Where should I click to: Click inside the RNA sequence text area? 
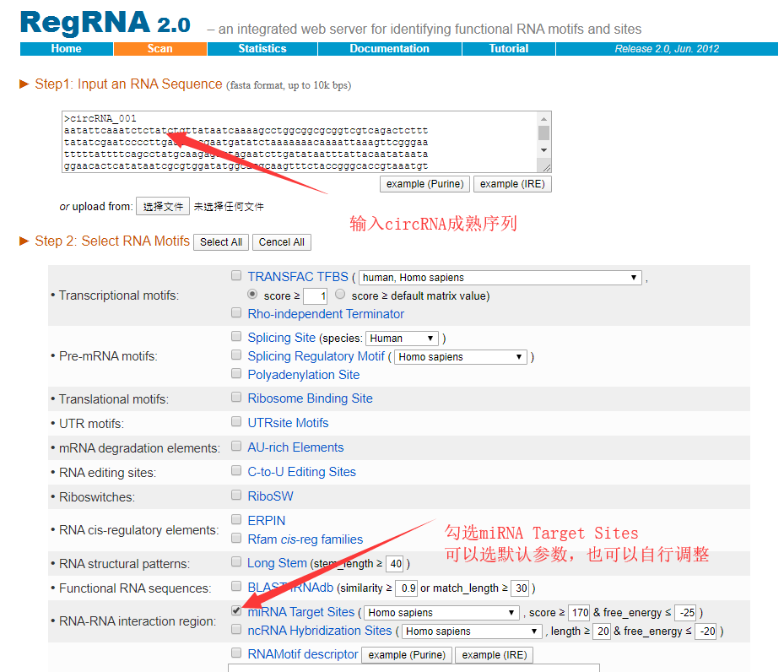pos(295,142)
